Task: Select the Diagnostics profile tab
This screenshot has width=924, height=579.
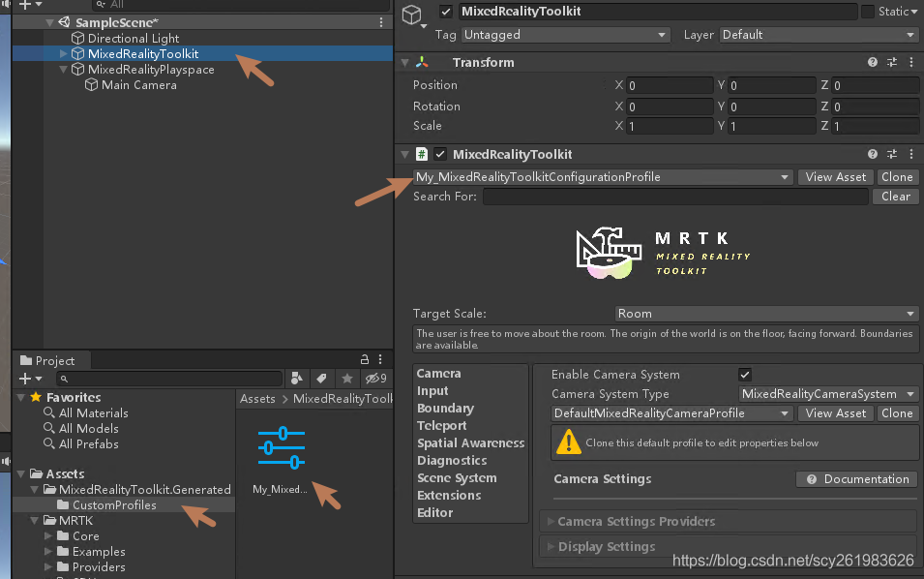Action: click(x=452, y=461)
